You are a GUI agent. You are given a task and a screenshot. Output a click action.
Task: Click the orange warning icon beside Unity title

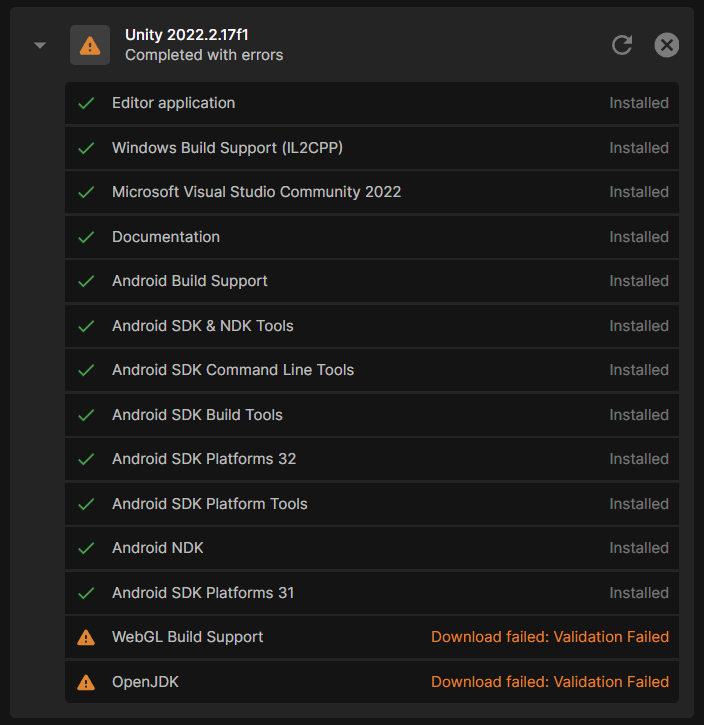(x=90, y=45)
